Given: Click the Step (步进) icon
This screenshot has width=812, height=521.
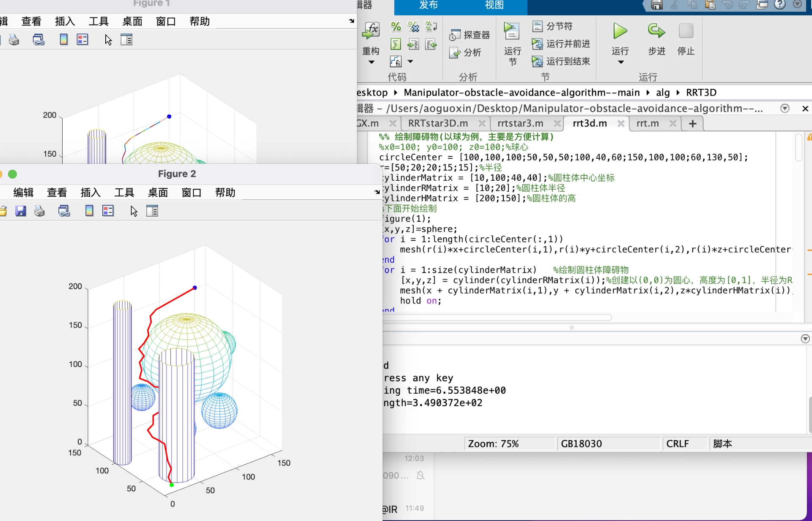Looking at the screenshot, I should (656, 31).
